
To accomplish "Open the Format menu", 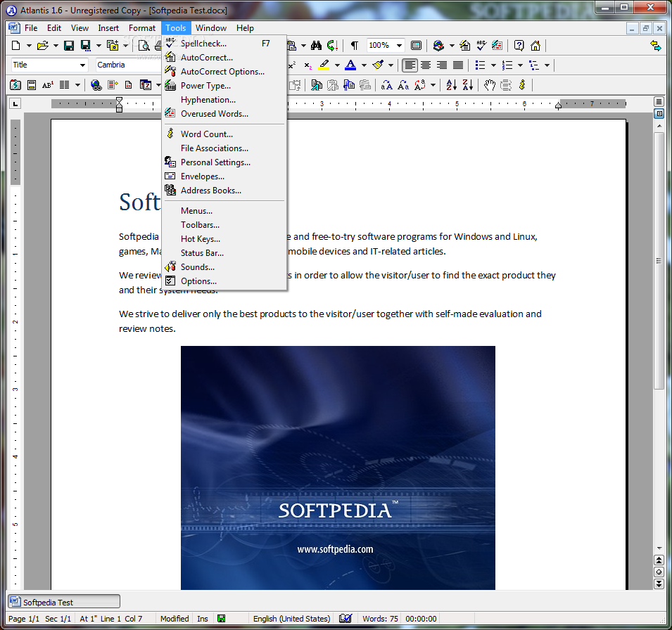I will (142, 28).
